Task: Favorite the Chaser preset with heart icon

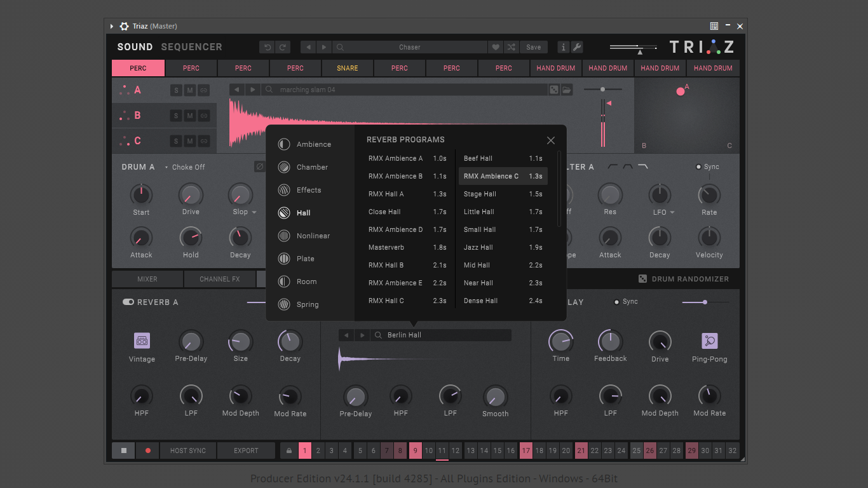Action: pyautogui.click(x=496, y=47)
